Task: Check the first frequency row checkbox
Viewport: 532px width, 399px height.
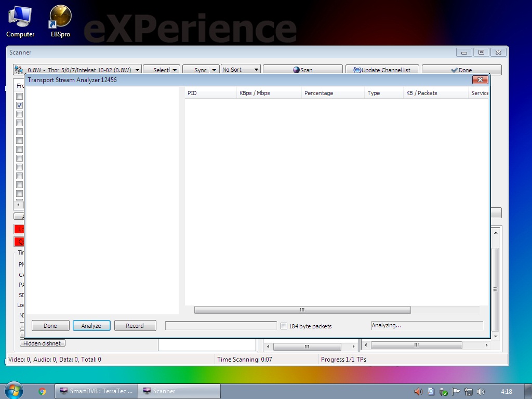Action: pyautogui.click(x=20, y=96)
